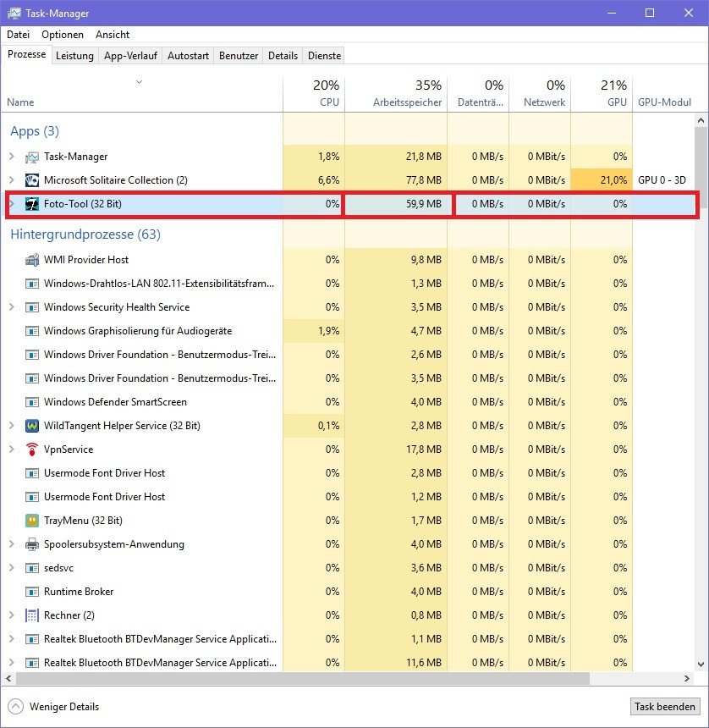
Task: Click Weniger Details link
Action: pos(64,707)
